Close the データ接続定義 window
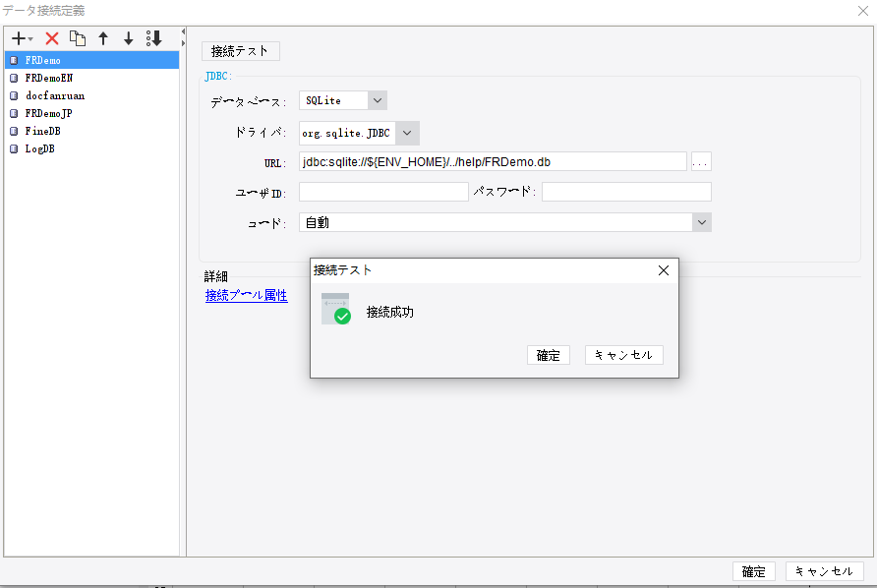Image resolution: width=877 pixels, height=588 pixels. point(863,11)
